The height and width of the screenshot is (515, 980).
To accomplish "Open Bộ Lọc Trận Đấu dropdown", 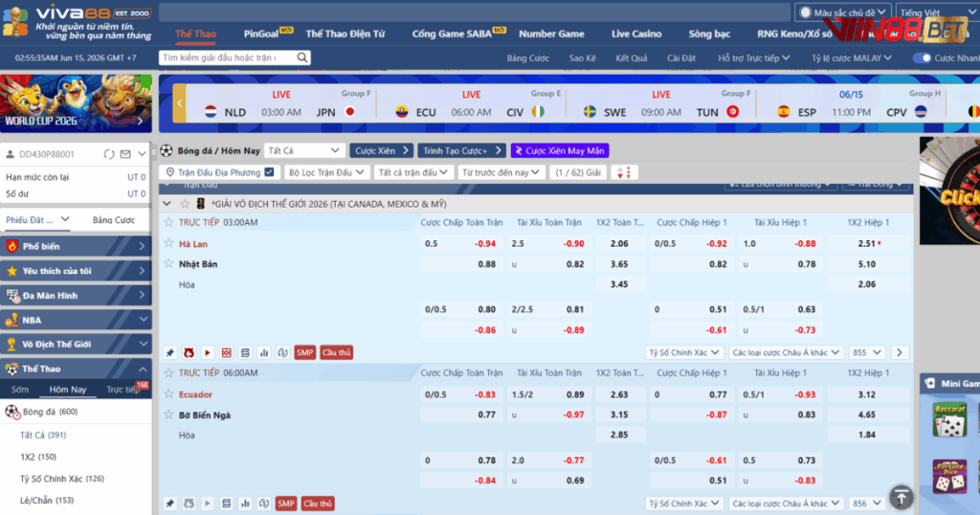I will point(326,172).
